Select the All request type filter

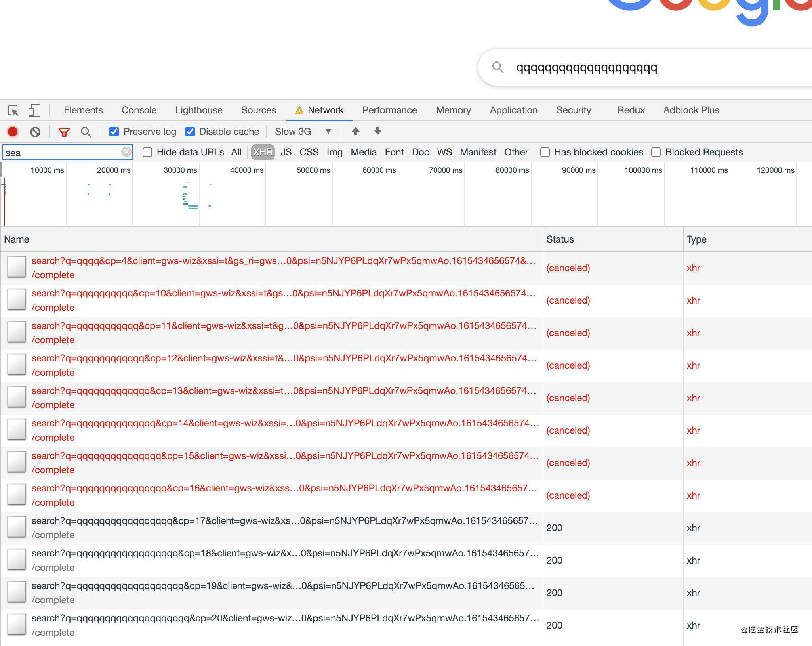click(x=236, y=152)
